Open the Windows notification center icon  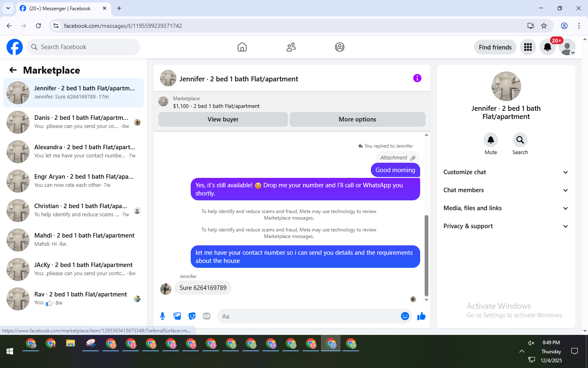575,351
